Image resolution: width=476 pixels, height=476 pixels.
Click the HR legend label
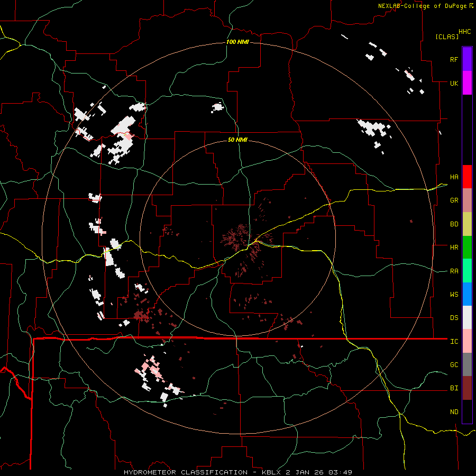454,248
